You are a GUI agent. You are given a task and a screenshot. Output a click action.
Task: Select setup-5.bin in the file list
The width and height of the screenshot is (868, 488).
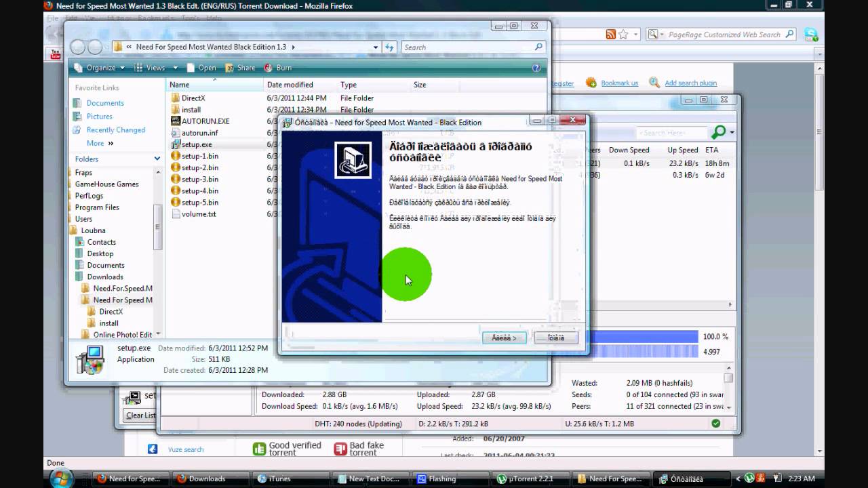tap(200, 202)
